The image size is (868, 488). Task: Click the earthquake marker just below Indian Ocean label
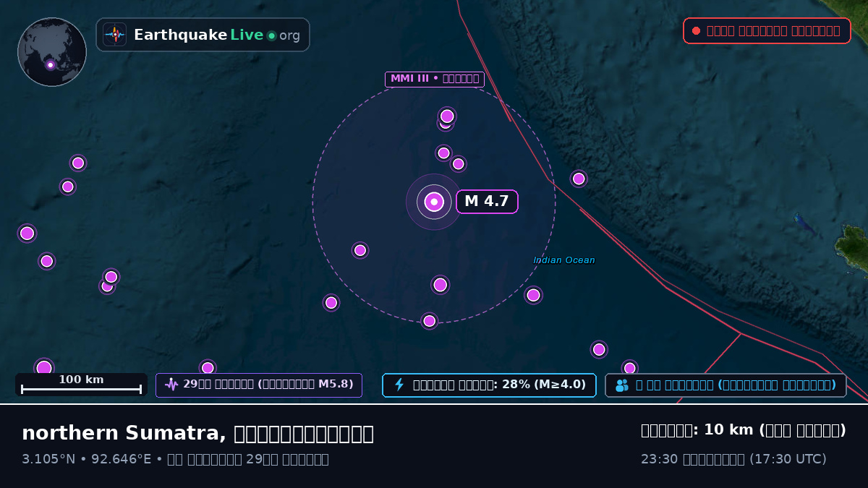[x=533, y=295]
